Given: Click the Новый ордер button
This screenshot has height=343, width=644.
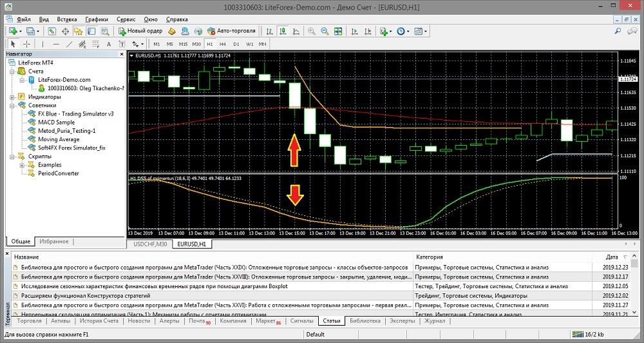Looking at the screenshot, I should 140,31.
